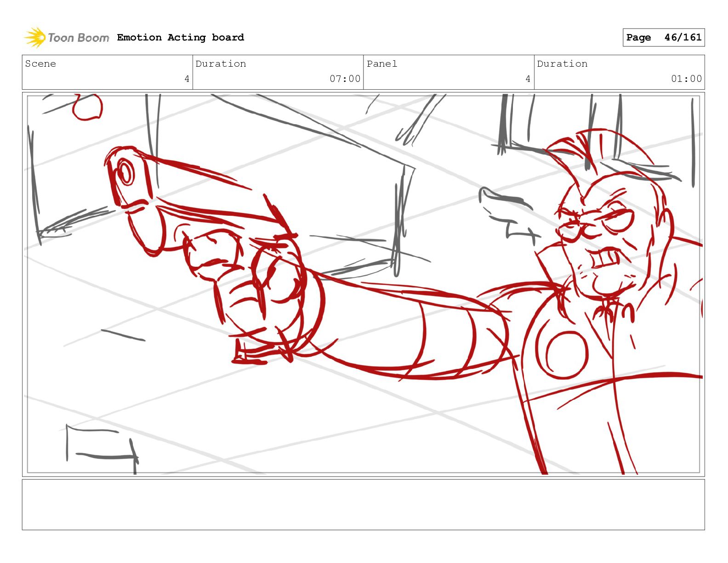Select the 'Emotion Acting board' title text
Screen dimensions: 728x563
pos(181,37)
